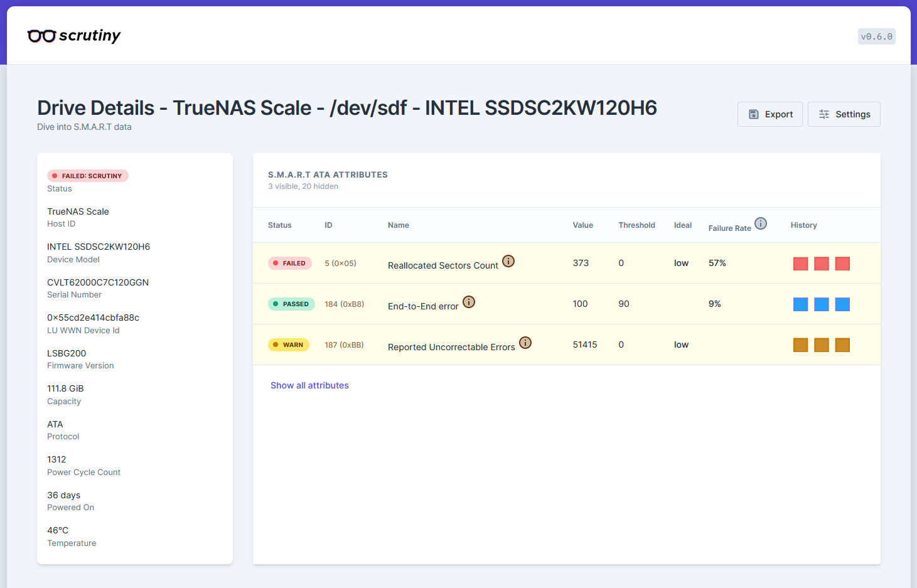Click the ID 184 (0xB8) cell
The image size is (917, 588).
(345, 304)
